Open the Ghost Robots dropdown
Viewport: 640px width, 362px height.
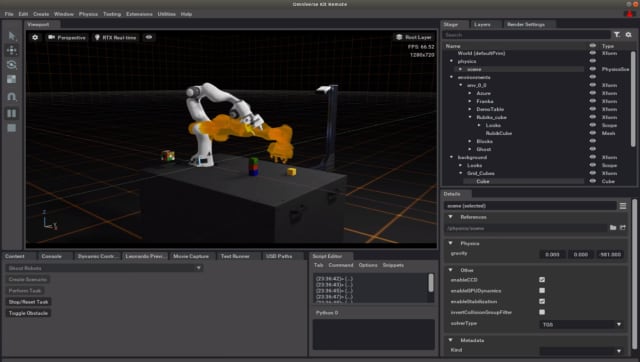tap(104, 268)
